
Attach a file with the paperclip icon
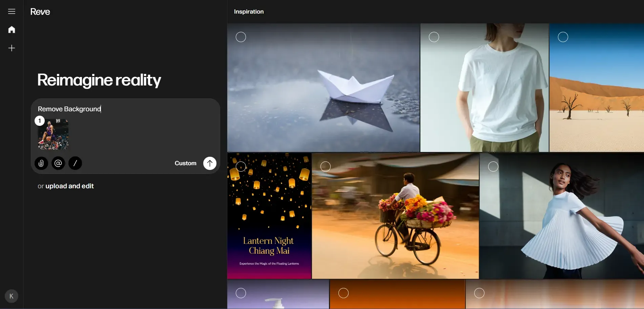[x=41, y=163]
